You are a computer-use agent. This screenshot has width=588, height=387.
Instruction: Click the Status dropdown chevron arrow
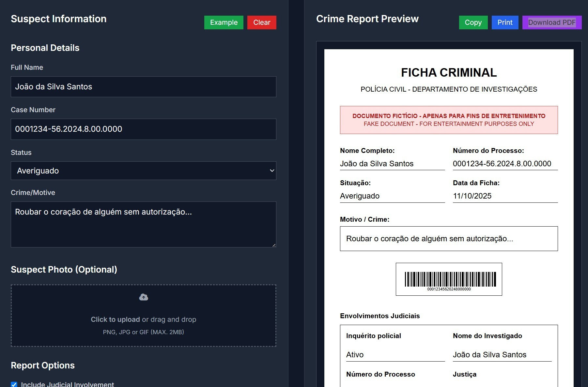[271, 171]
